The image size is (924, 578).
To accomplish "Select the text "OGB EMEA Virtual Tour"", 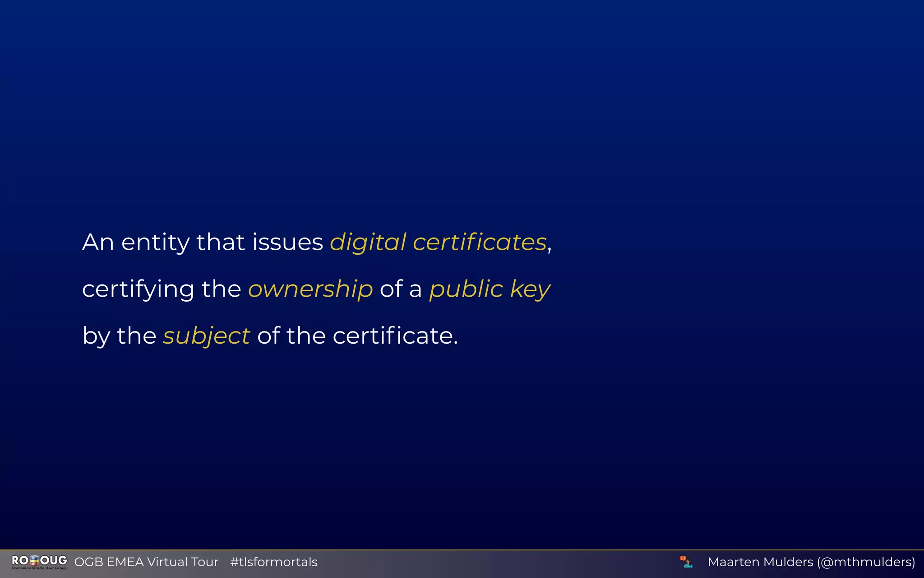I will (146, 562).
